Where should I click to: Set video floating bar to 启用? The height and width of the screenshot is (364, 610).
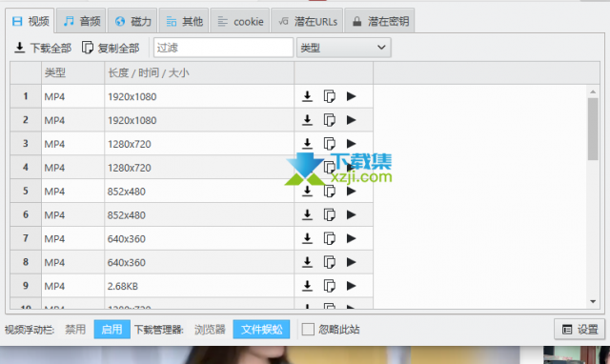click(112, 330)
